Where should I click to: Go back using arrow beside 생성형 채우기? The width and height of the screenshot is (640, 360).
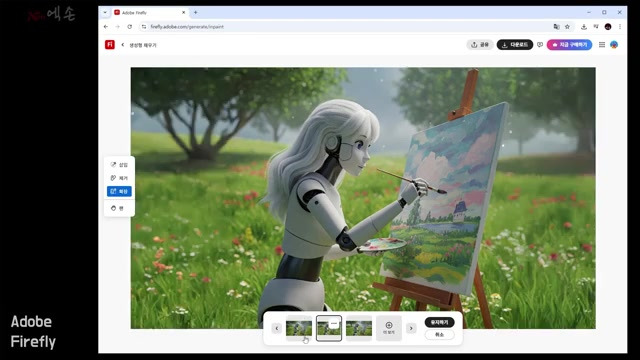point(122,45)
